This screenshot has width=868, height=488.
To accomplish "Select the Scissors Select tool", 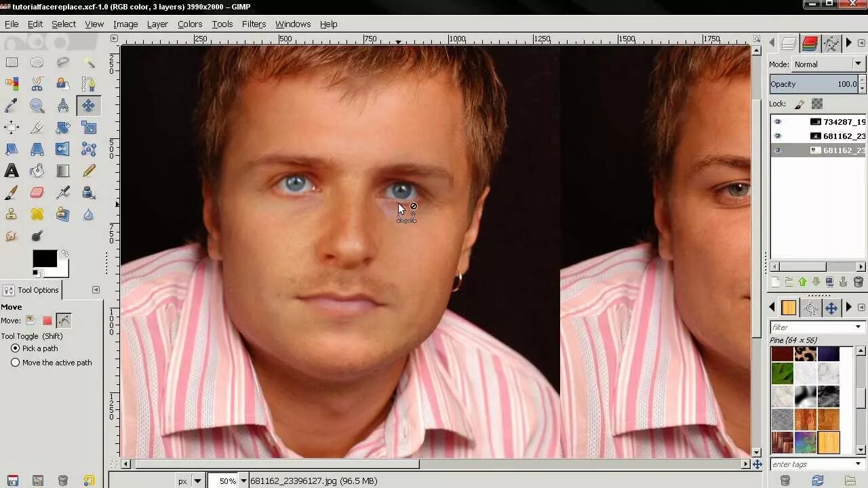I will click(37, 84).
